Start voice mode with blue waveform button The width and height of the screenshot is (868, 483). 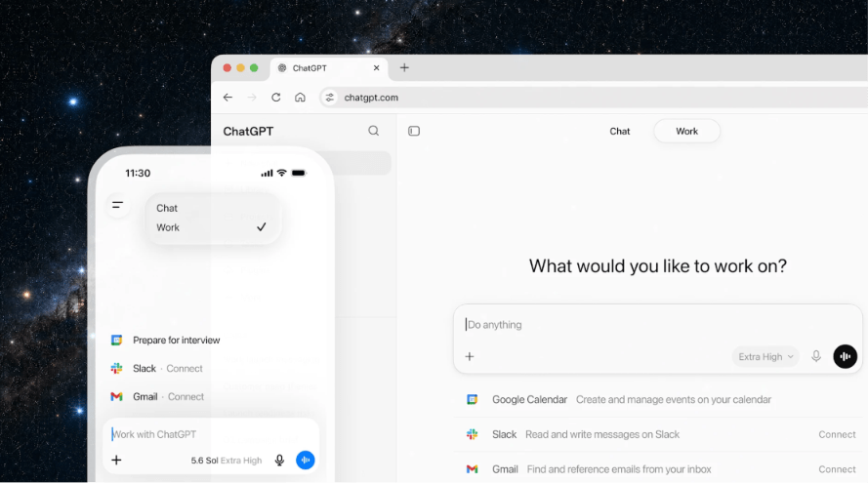click(x=305, y=460)
